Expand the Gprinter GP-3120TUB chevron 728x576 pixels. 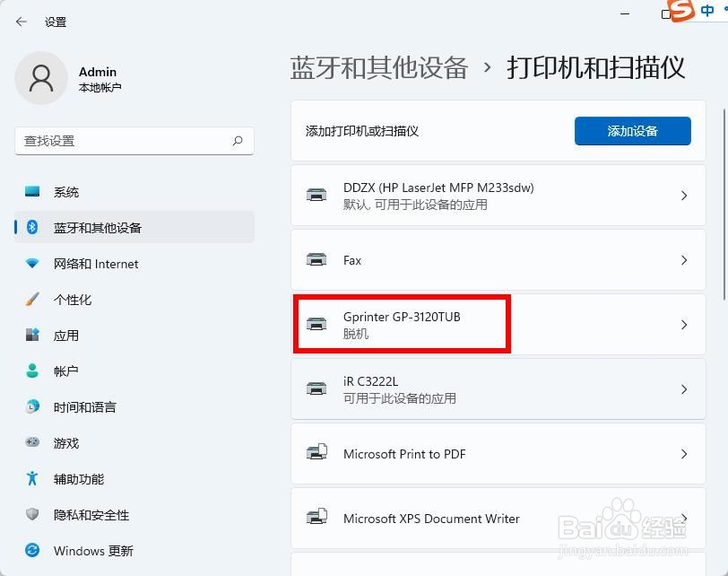(684, 324)
